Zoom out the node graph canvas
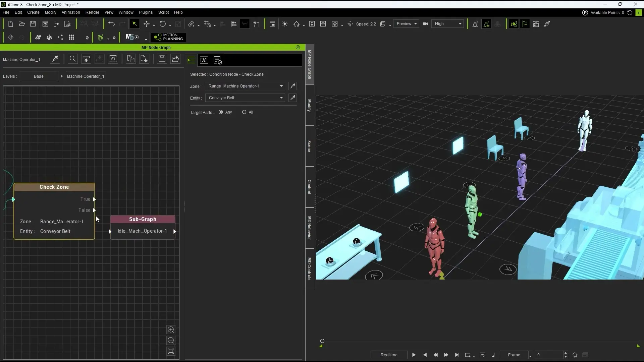Viewport: 644px width, 362px height. [171, 341]
